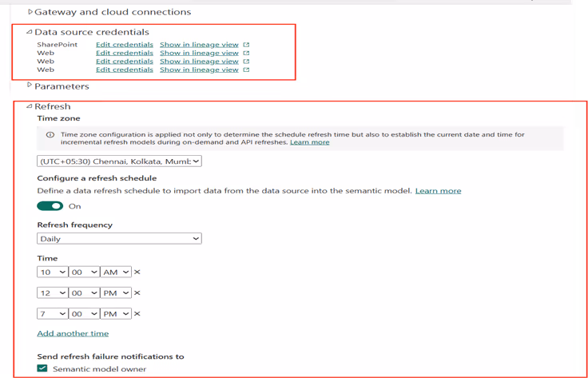Open the hour dropdown showing 7
Image resolution: width=588 pixels, height=378 pixels.
click(53, 313)
